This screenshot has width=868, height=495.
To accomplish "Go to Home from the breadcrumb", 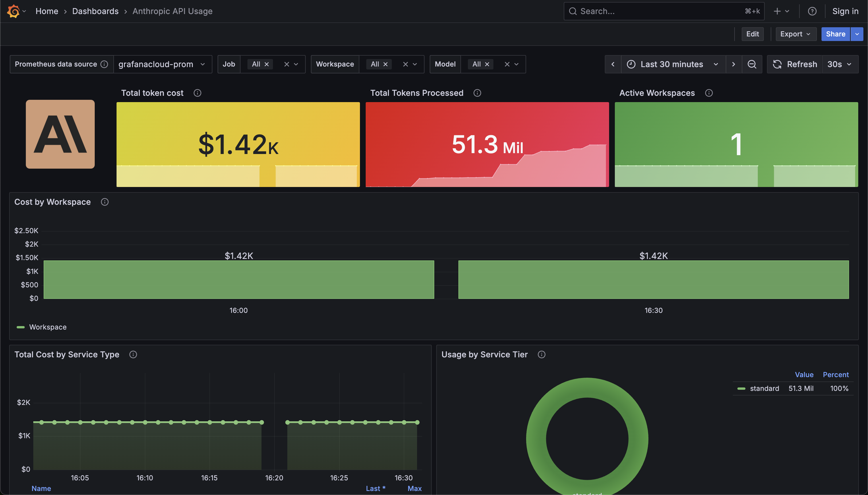I will coord(47,11).
